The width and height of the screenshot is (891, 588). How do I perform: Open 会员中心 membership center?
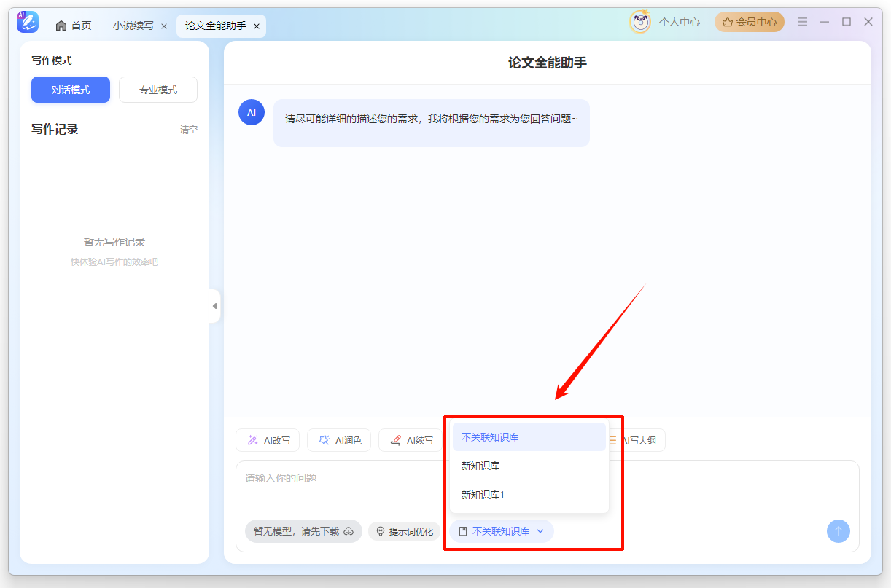pos(749,21)
